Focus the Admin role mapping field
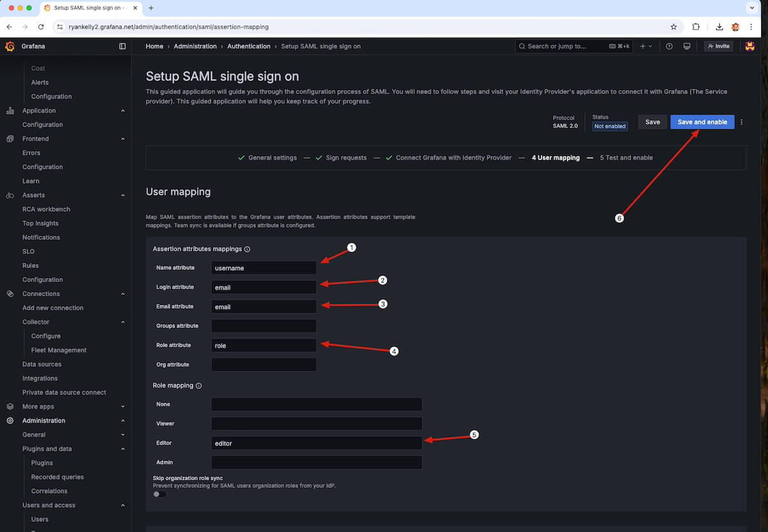This screenshot has width=768, height=532. [317, 462]
